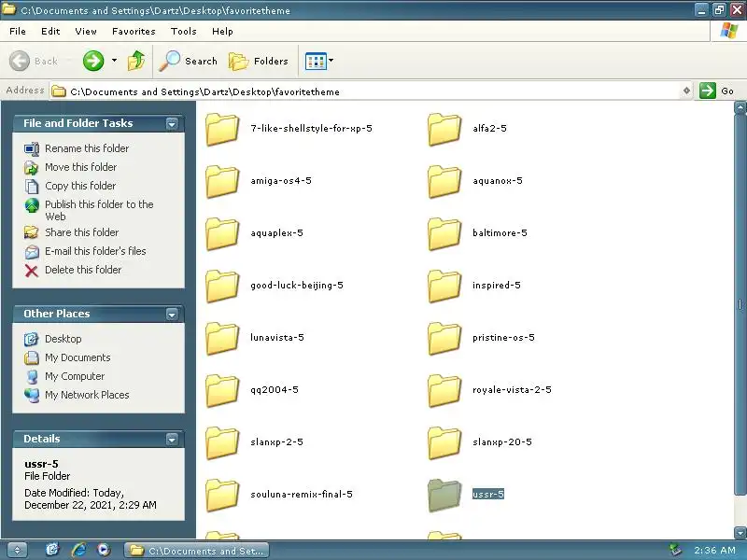Click the taskbar favoritetheme window button

[196, 551]
